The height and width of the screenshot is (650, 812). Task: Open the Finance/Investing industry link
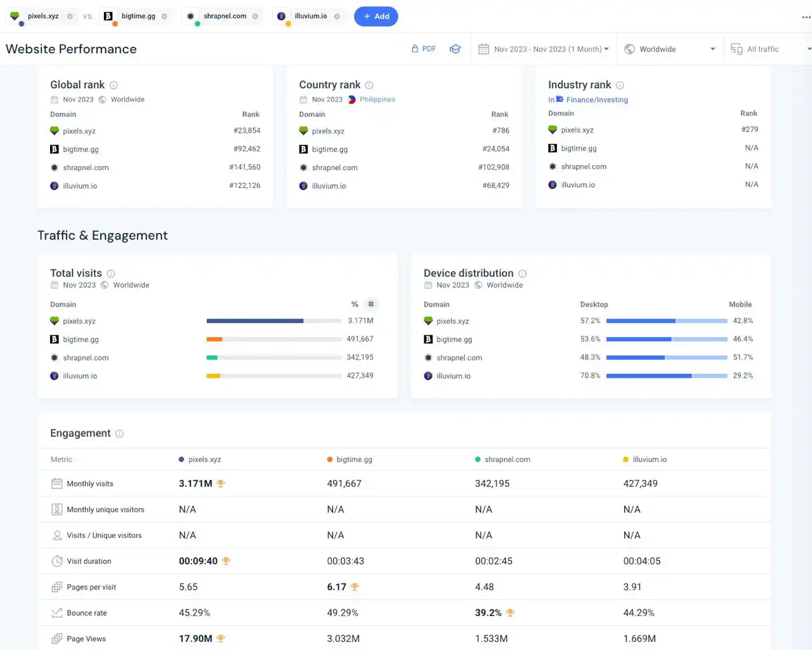click(x=596, y=100)
